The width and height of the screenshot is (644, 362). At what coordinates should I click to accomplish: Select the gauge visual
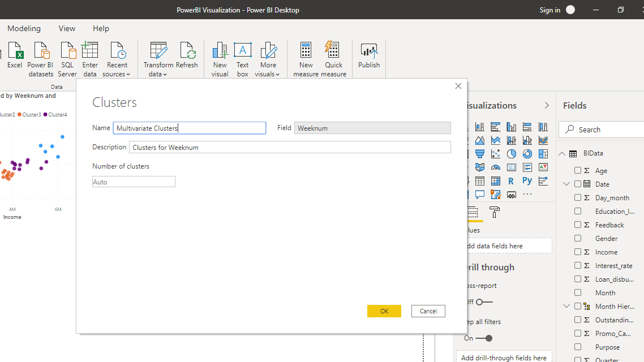(496, 167)
